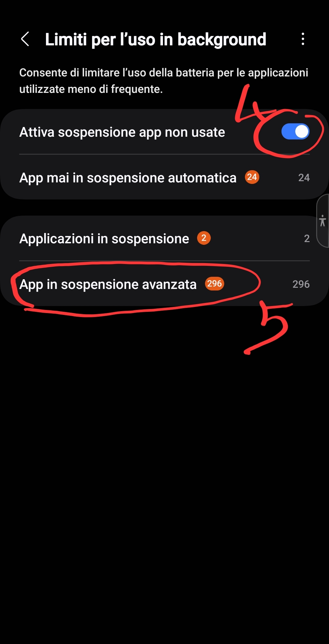Tap the grey 24 count on right
Image resolution: width=329 pixels, height=644 pixels.
pyautogui.click(x=304, y=178)
